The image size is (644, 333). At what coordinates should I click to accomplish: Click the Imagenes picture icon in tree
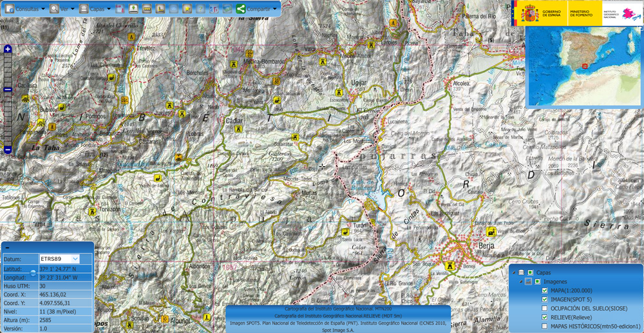529,281
